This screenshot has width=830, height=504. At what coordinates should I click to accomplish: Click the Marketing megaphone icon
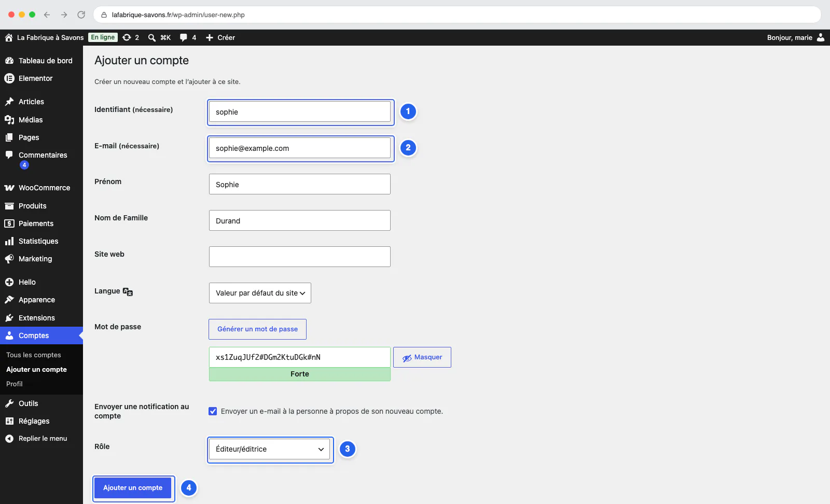(x=9, y=259)
